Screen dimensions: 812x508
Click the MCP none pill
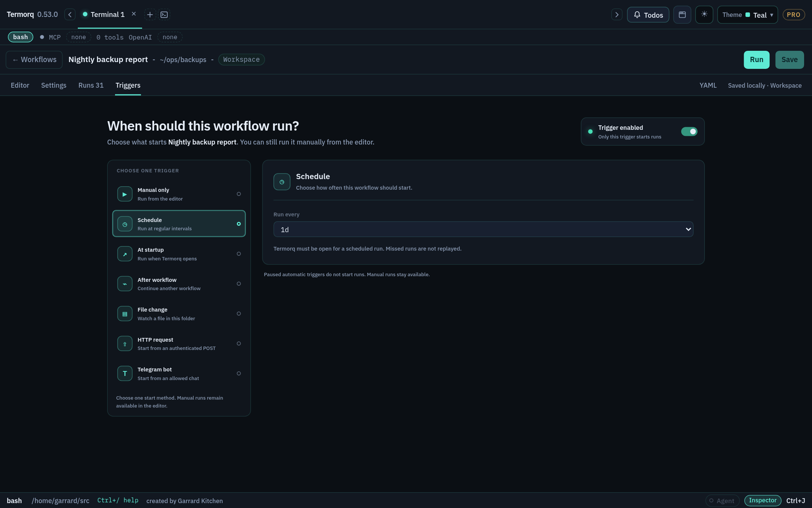pos(79,37)
